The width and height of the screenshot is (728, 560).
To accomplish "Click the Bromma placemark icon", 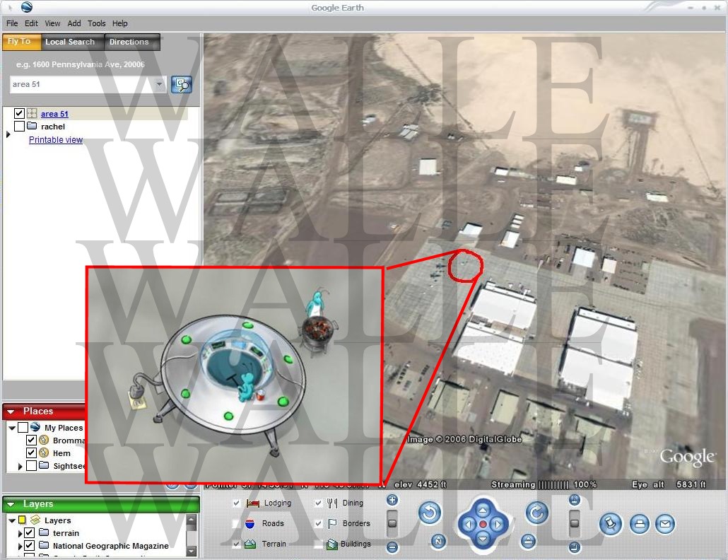I will pyautogui.click(x=44, y=441).
